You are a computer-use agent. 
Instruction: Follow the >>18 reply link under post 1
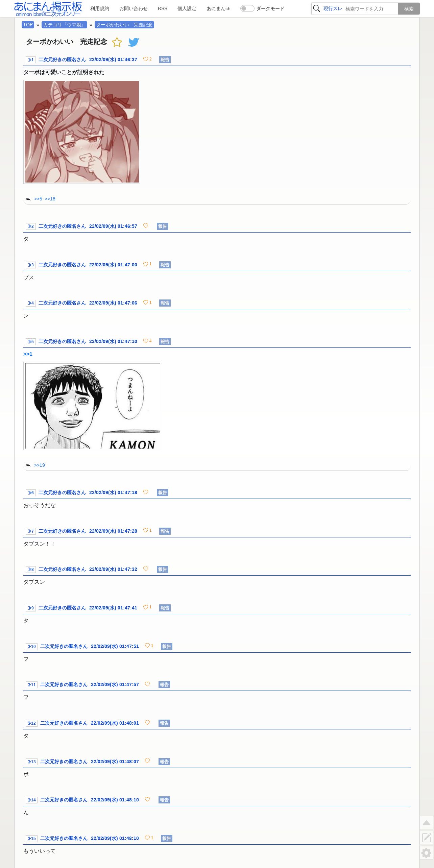[50, 199]
